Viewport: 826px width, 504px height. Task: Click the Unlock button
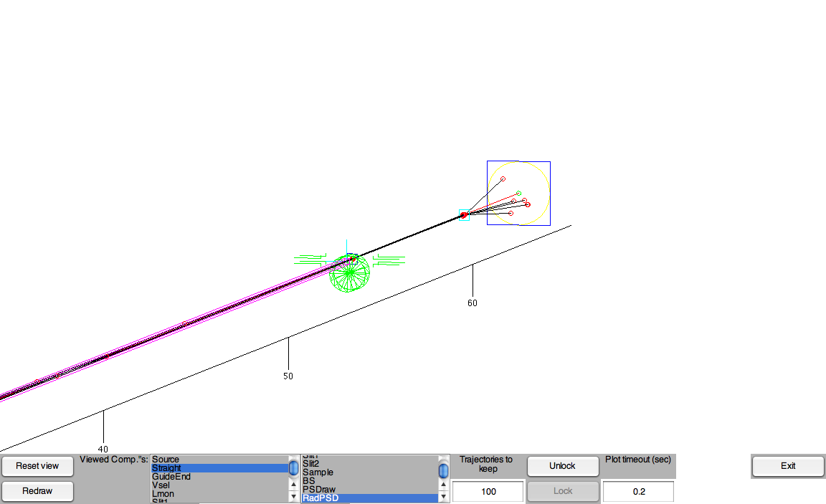562,466
